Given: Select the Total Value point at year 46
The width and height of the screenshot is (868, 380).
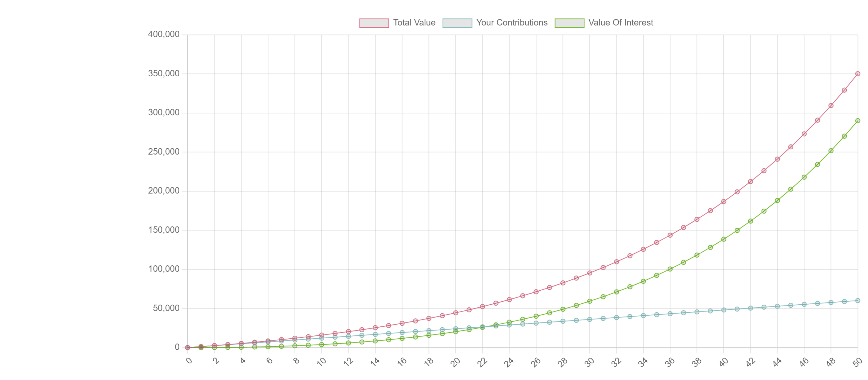Looking at the screenshot, I should [804, 134].
